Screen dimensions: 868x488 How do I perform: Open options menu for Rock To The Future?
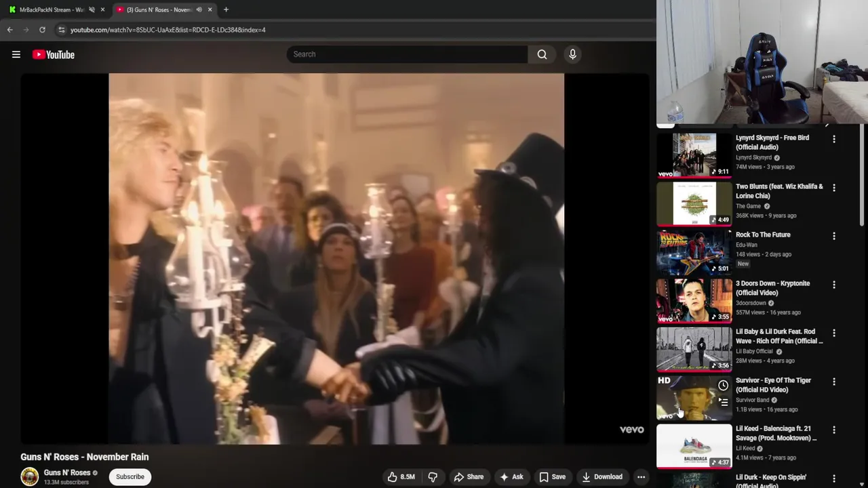(x=834, y=236)
